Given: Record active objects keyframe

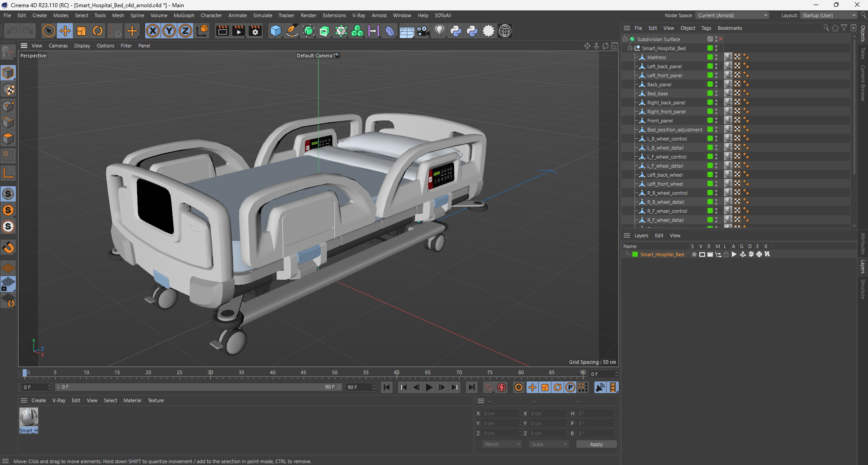Looking at the screenshot, I should coord(489,387).
